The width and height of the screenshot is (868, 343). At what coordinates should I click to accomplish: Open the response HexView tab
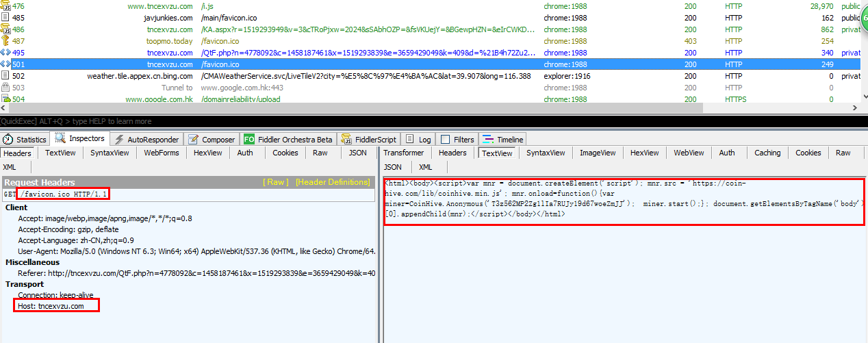(644, 153)
